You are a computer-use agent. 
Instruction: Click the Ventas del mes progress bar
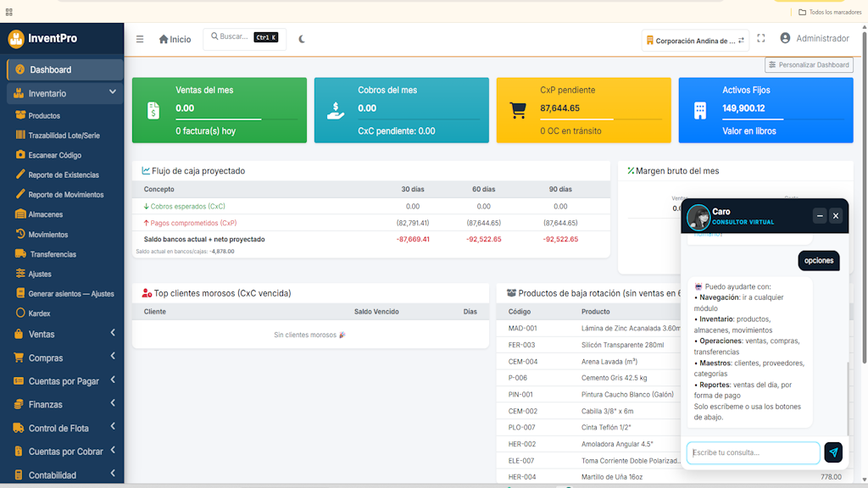point(236,119)
